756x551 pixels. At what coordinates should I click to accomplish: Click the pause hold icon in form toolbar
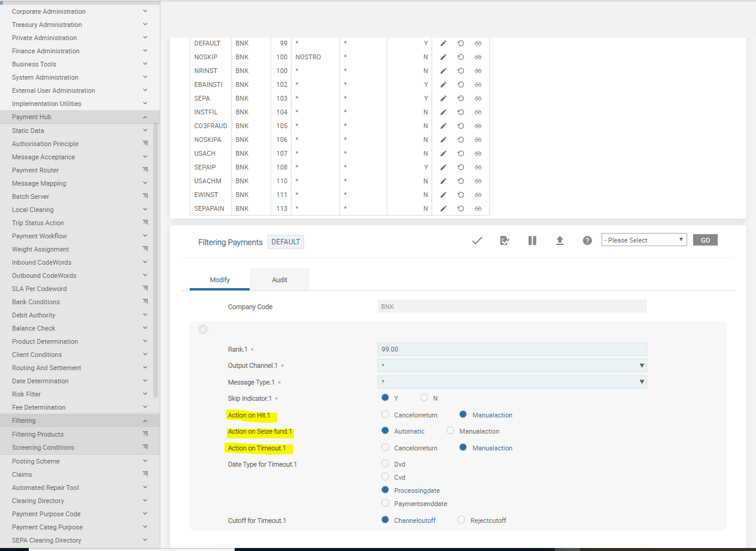pos(532,240)
